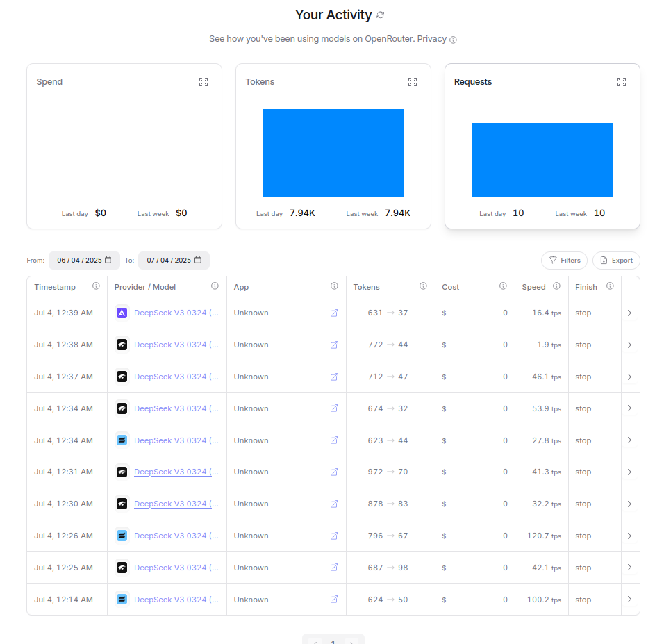The width and height of the screenshot is (664, 644).
Task: Open the Privacy info icon
Action: (453, 40)
